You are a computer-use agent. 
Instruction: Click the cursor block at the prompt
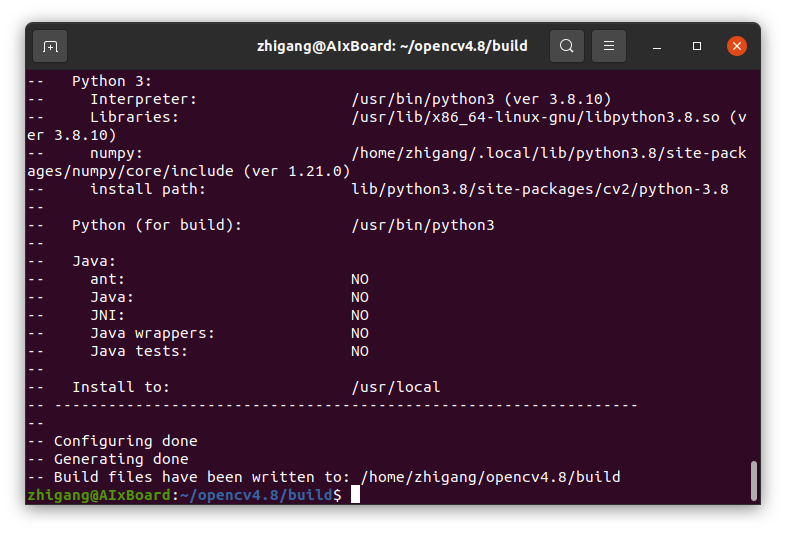pyautogui.click(x=355, y=495)
